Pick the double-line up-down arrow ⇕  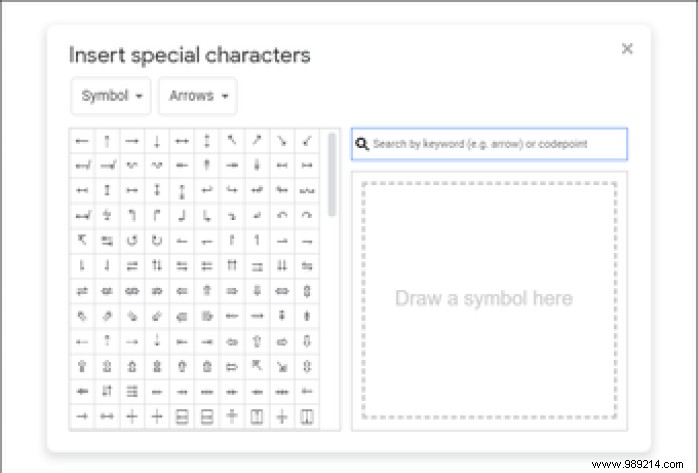307,291
